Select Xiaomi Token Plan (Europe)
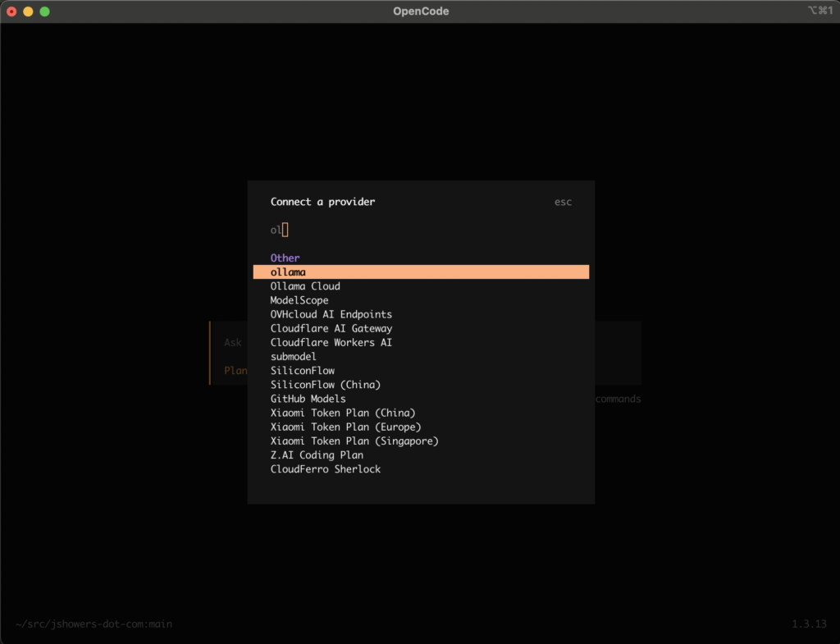Viewport: 840px width, 644px height. [345, 427]
